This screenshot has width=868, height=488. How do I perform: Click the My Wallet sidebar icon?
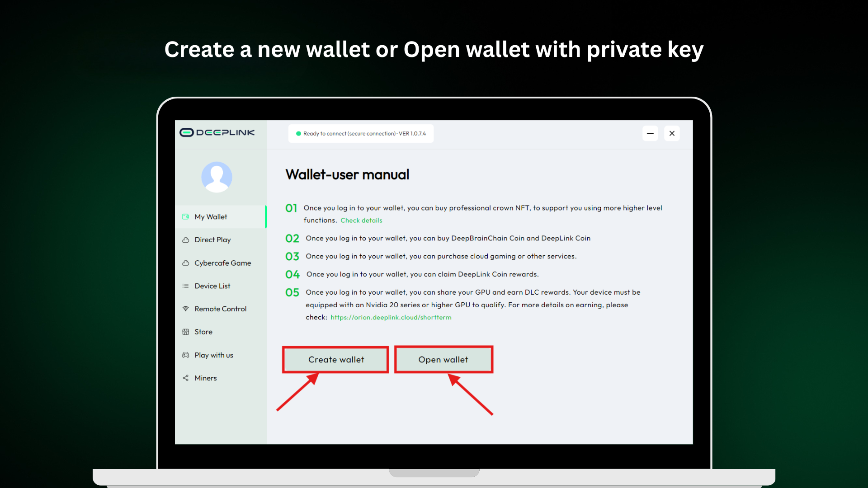[x=185, y=217]
